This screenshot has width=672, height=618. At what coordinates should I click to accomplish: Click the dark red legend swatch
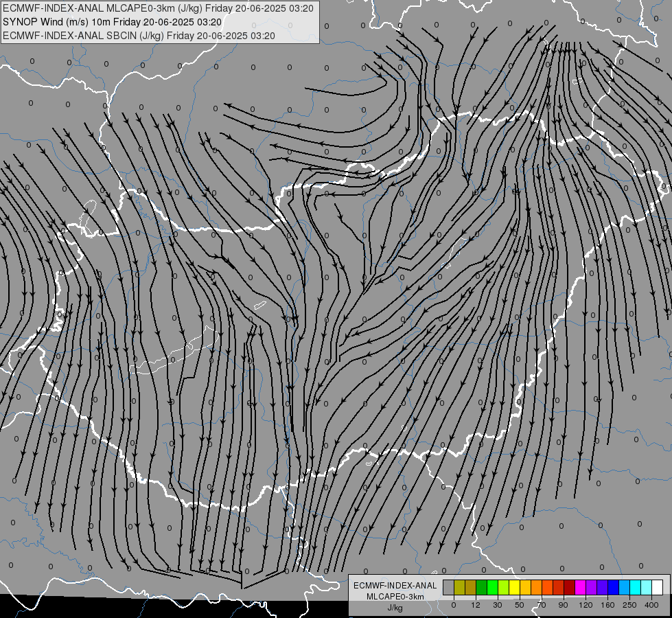[x=570, y=587]
